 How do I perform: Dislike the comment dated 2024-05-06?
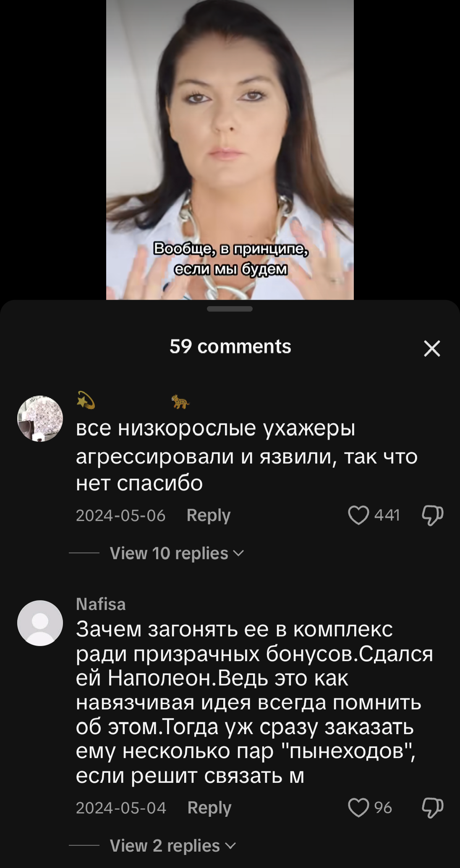[432, 515]
